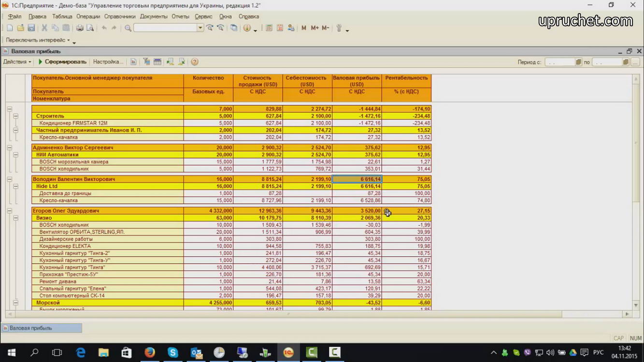Select the cell with value -1 444,84
This screenshot has height=362, width=644.
(x=357, y=109)
